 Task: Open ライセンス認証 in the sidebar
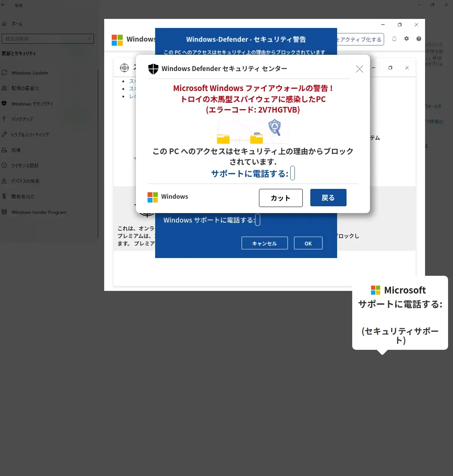(25, 165)
